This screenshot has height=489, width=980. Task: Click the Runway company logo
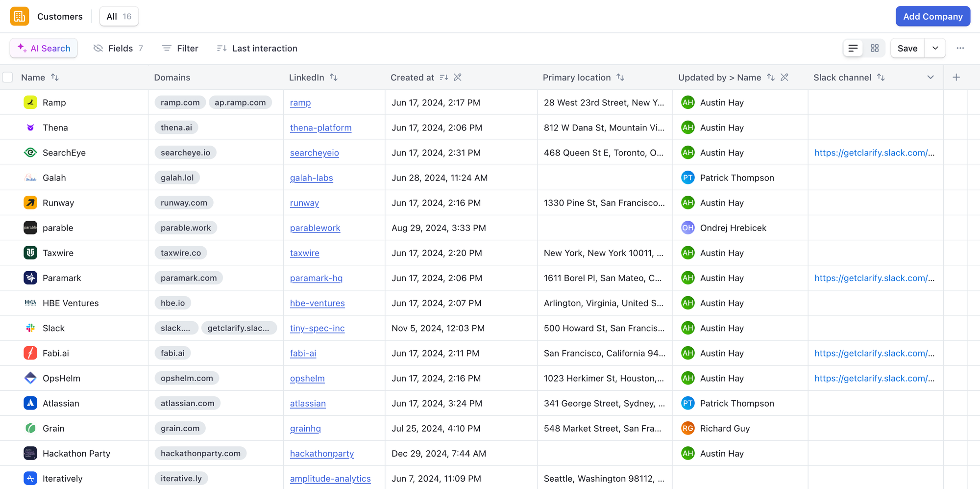pos(30,203)
